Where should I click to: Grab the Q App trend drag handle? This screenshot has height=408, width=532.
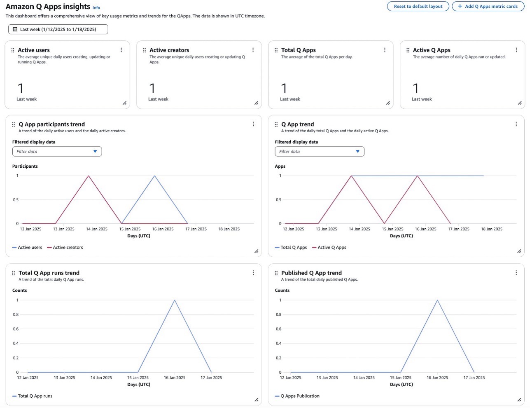click(x=276, y=124)
